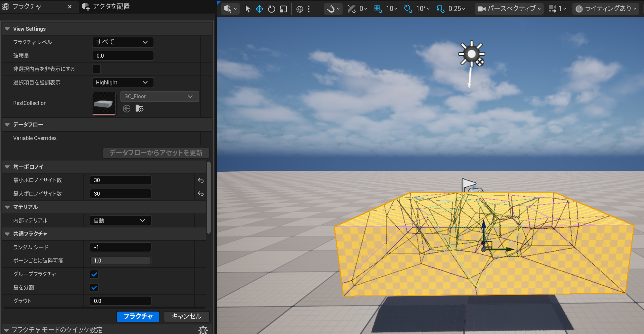Screen dimensions: 644x334
Task: Open the パースペクティブ viewport menu
Action: (509, 9)
